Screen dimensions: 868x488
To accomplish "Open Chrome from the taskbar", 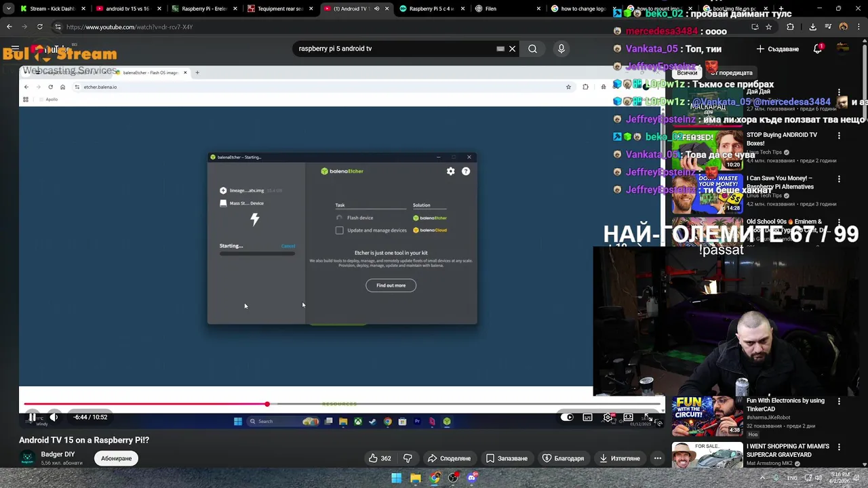I will (435, 478).
